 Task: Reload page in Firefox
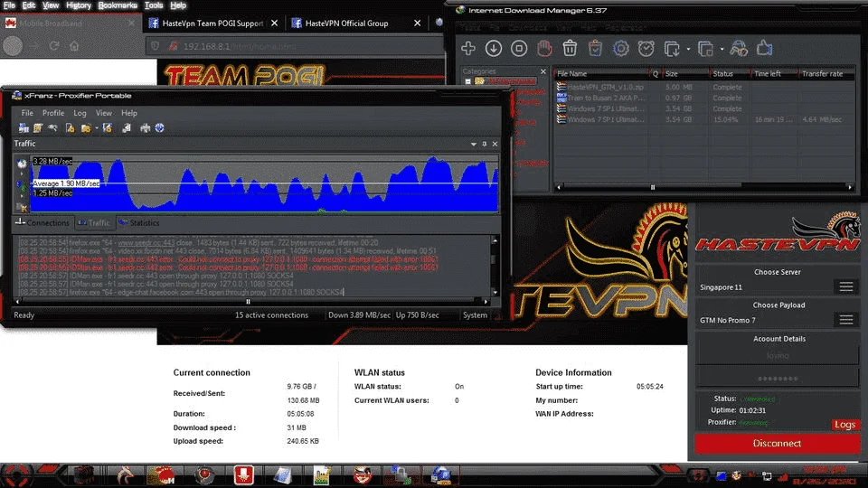point(54,46)
